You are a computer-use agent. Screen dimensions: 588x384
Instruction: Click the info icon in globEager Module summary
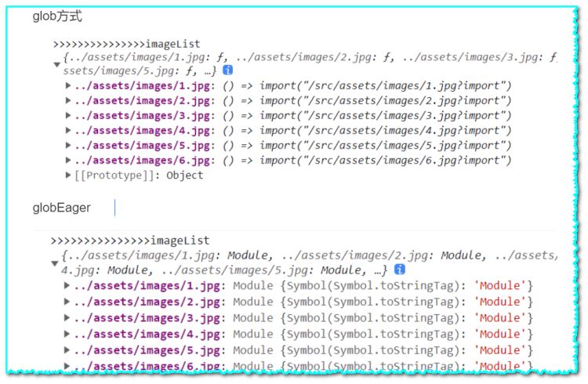[x=400, y=269]
